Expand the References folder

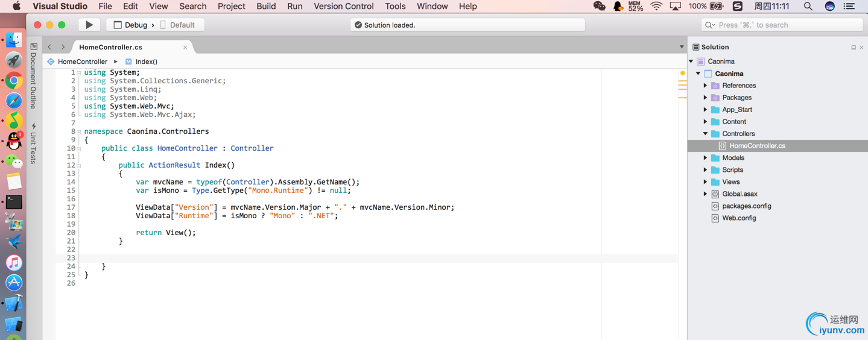[x=705, y=86]
